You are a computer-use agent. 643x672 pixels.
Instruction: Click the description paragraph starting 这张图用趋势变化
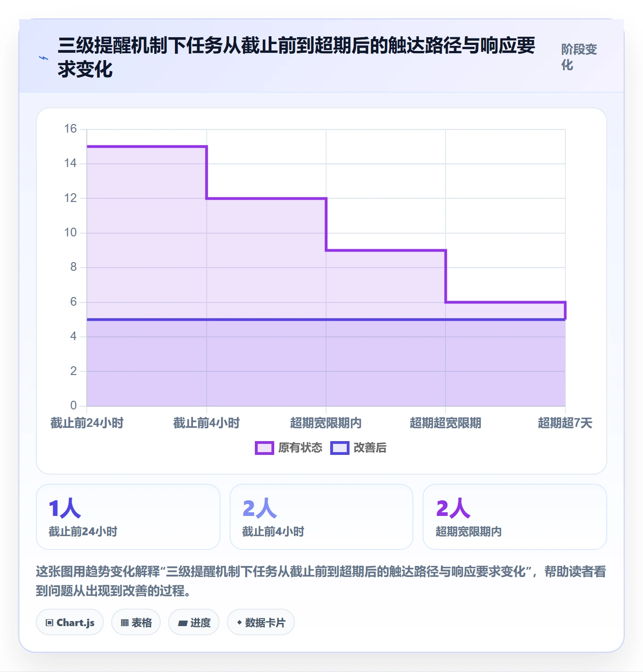click(x=321, y=581)
